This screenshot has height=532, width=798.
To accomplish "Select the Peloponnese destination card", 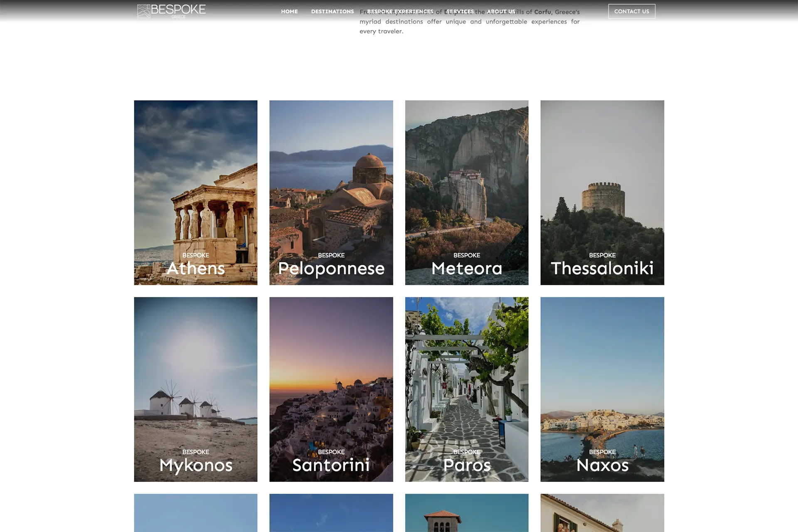I will click(x=331, y=192).
